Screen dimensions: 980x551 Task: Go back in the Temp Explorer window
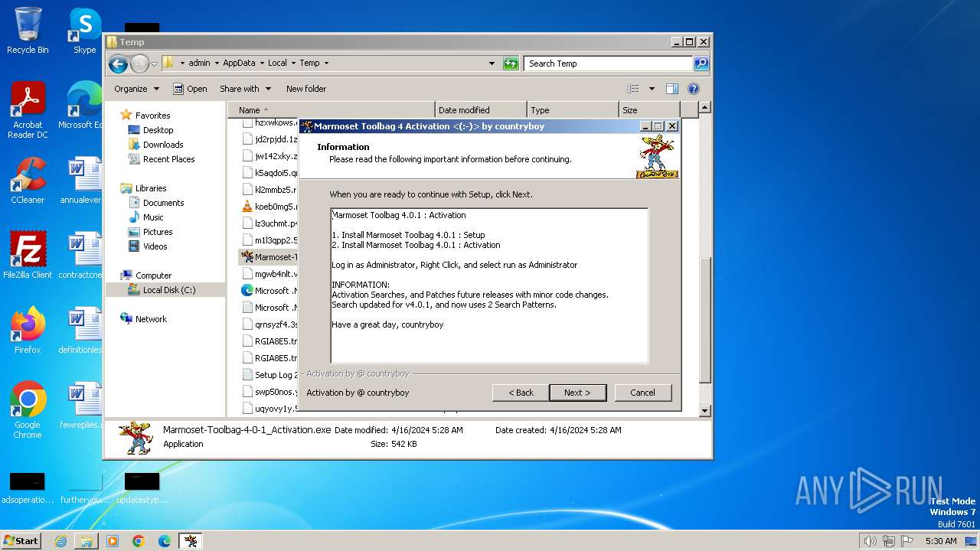[x=118, y=64]
